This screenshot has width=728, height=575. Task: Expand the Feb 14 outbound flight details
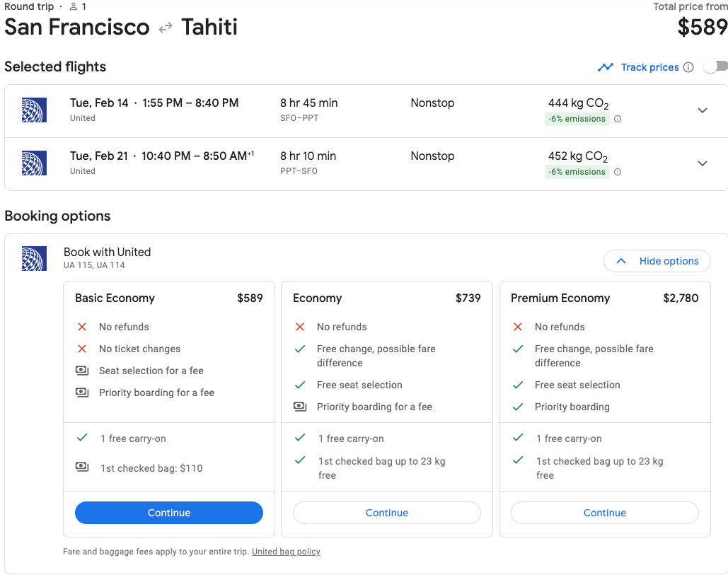(x=702, y=110)
